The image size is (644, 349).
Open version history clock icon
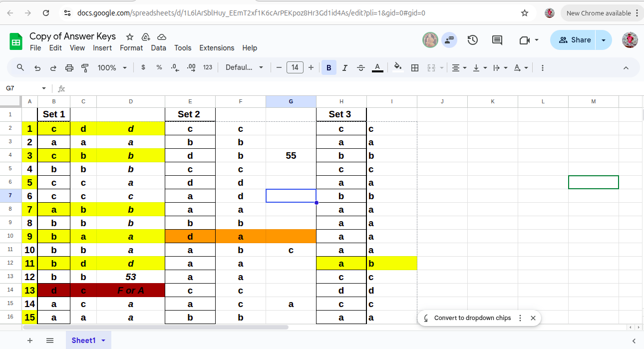473,40
